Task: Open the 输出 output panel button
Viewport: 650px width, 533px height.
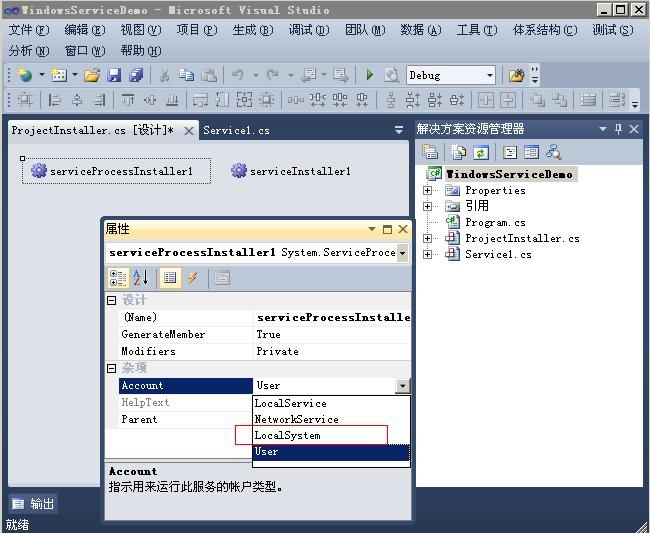Action: tap(33, 504)
